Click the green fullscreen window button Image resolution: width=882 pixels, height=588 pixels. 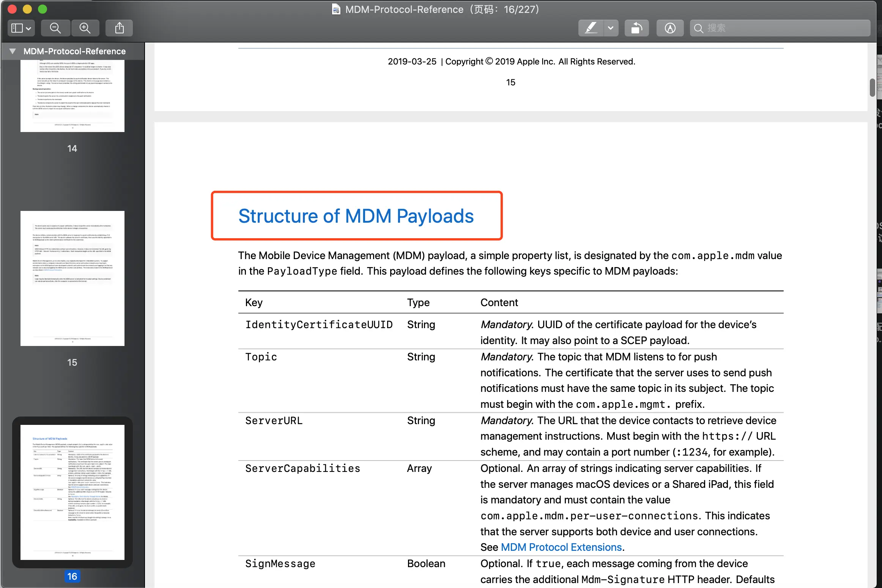[43, 9]
